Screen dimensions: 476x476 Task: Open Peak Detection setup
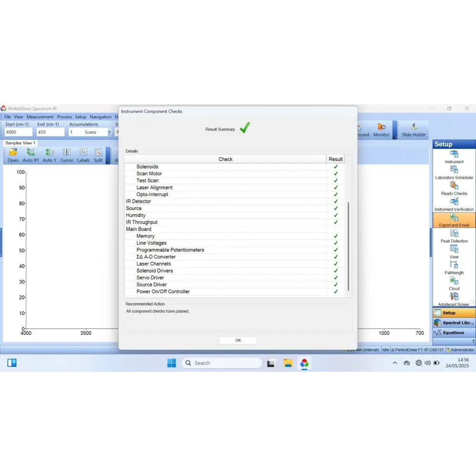pyautogui.click(x=454, y=237)
